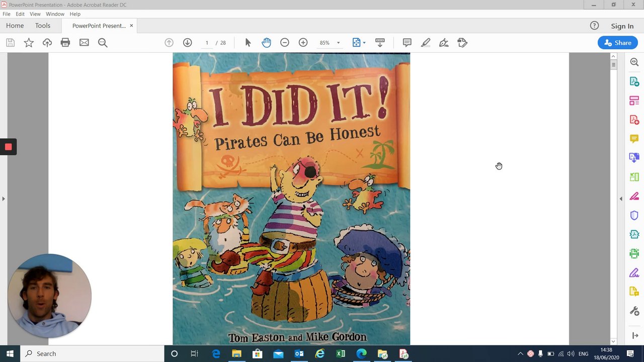Go to previous page with up arrow
Screen dimensions: 644x362
pos(169,43)
